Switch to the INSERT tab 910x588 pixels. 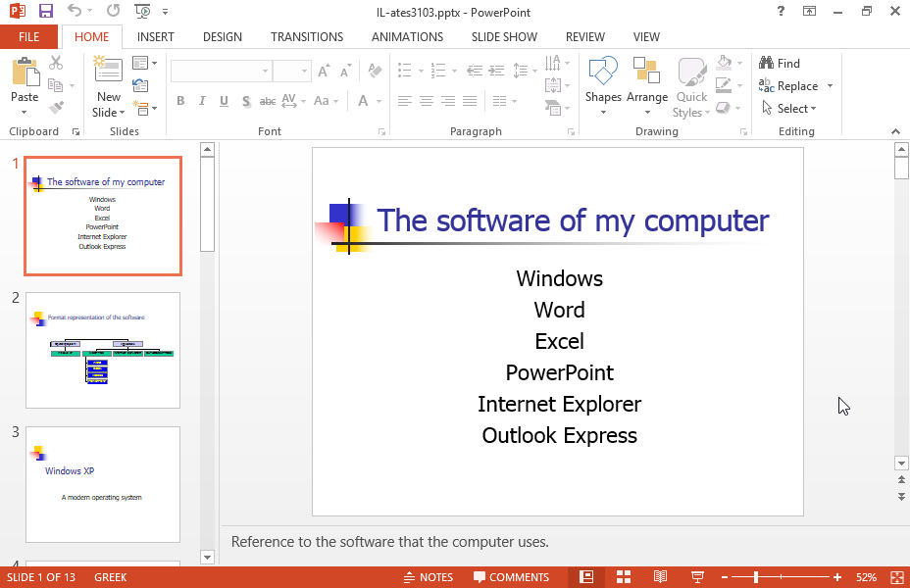click(156, 37)
